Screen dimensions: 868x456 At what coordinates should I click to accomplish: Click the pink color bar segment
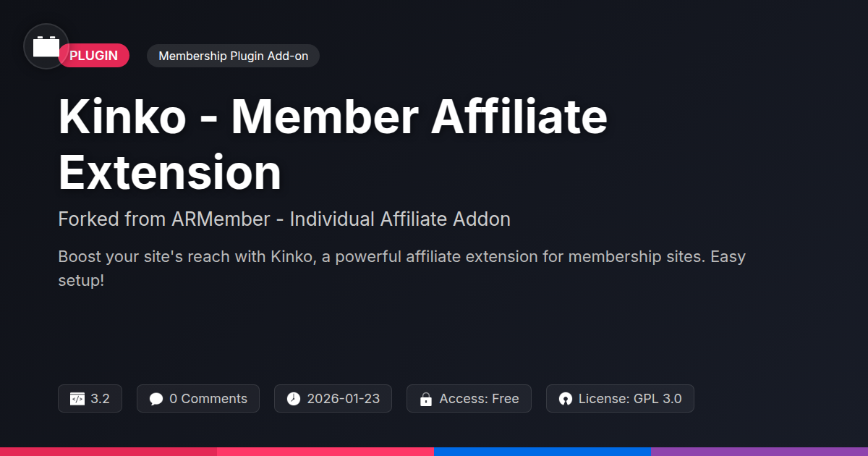pyautogui.click(x=325, y=451)
